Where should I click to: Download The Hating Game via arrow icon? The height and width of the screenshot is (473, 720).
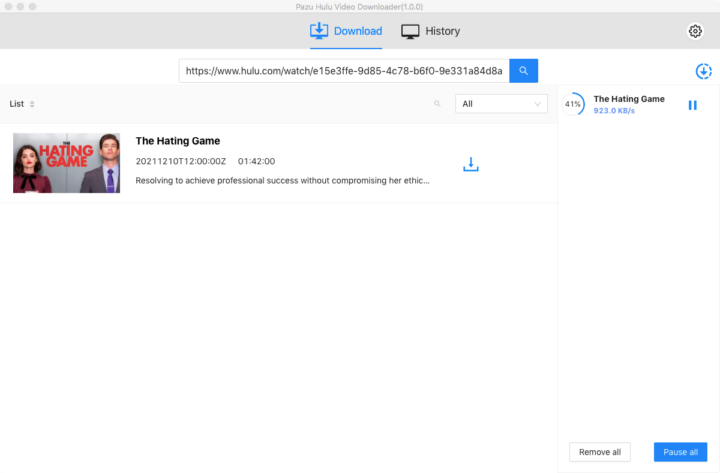point(471,164)
